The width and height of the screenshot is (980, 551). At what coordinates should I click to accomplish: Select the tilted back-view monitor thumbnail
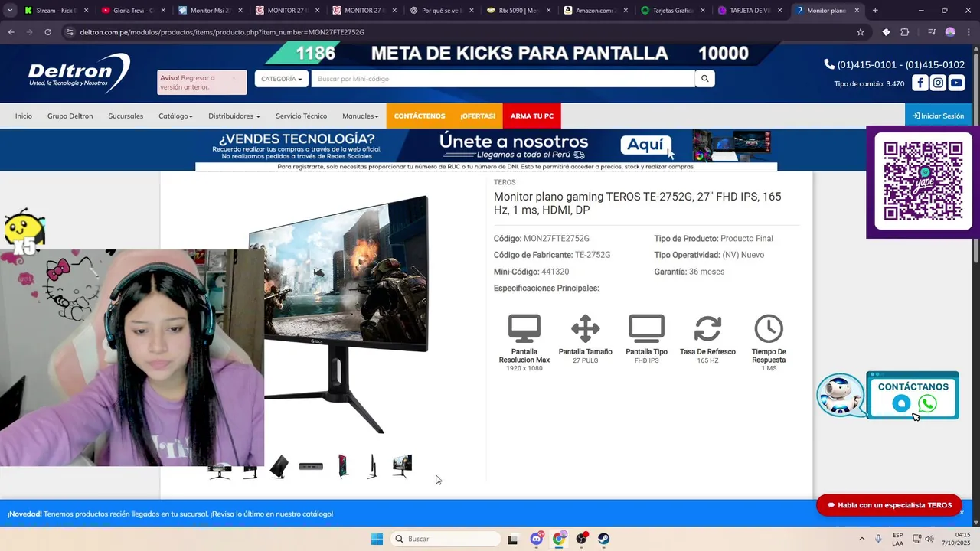pyautogui.click(x=279, y=466)
